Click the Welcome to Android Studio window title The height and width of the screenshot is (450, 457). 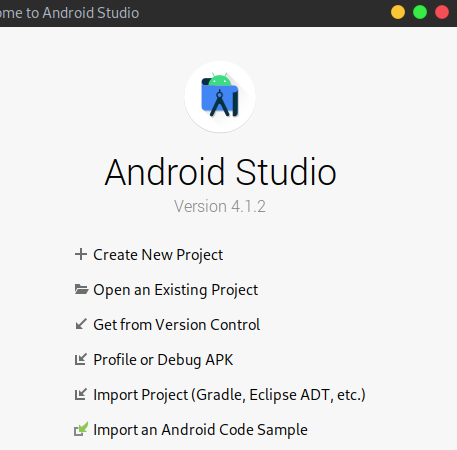pyautogui.click(x=69, y=13)
